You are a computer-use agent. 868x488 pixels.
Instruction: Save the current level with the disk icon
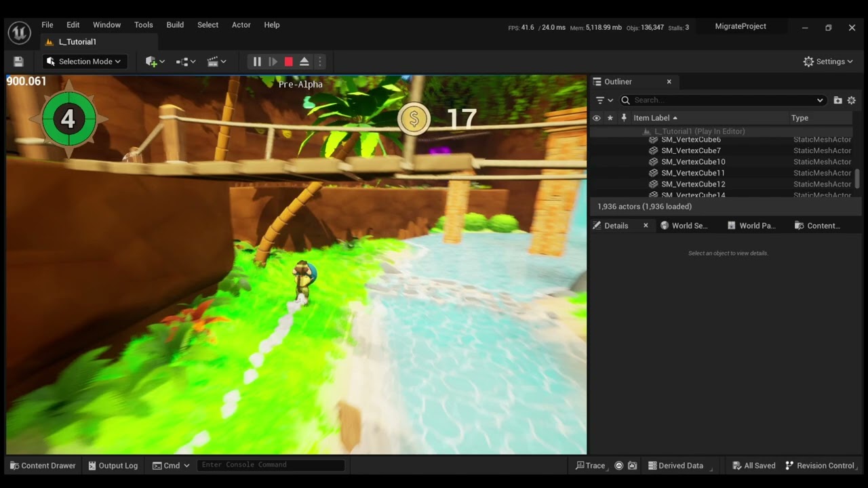click(18, 62)
